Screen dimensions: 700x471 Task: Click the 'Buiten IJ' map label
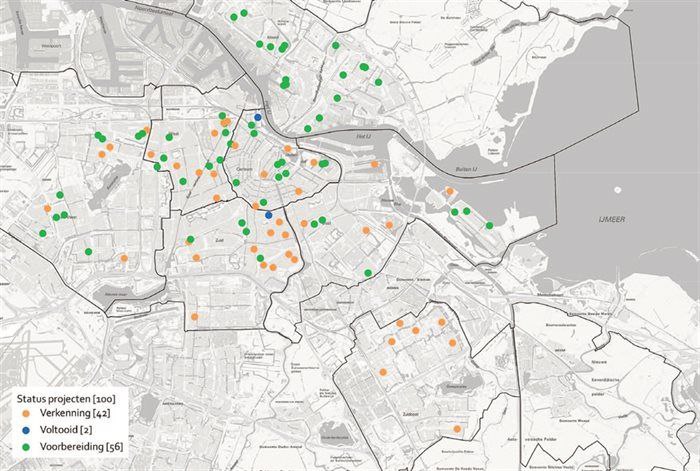466,169
